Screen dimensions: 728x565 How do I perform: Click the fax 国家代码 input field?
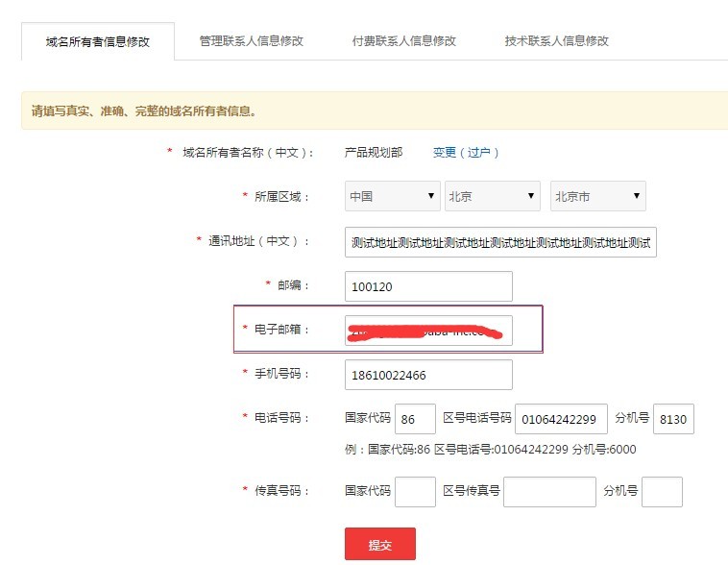point(415,491)
